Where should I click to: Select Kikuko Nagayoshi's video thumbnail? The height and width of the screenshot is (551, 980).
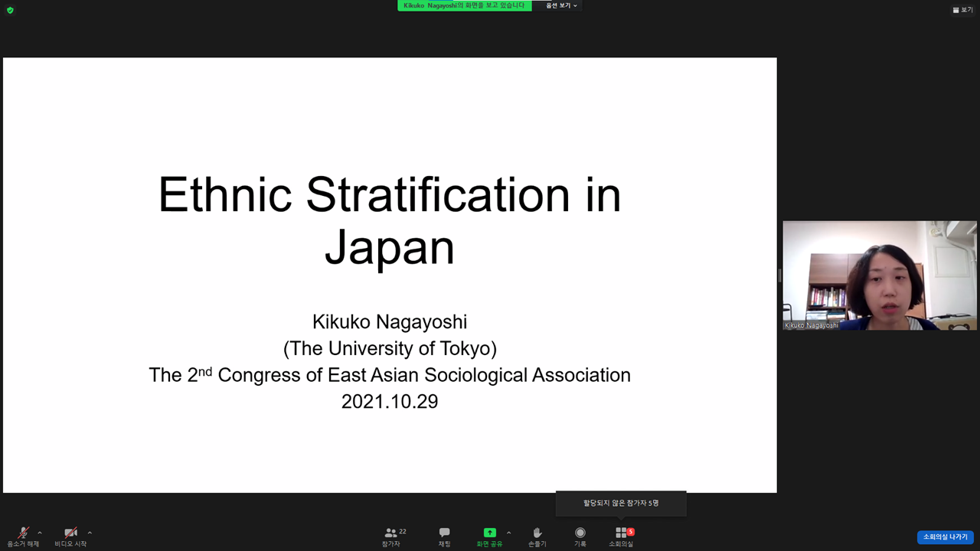pyautogui.click(x=879, y=275)
